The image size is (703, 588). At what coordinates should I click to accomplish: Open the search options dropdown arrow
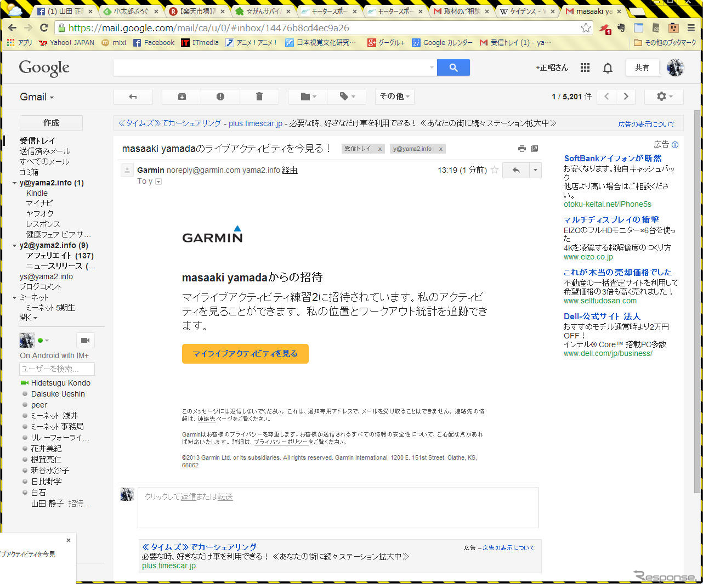tap(432, 67)
